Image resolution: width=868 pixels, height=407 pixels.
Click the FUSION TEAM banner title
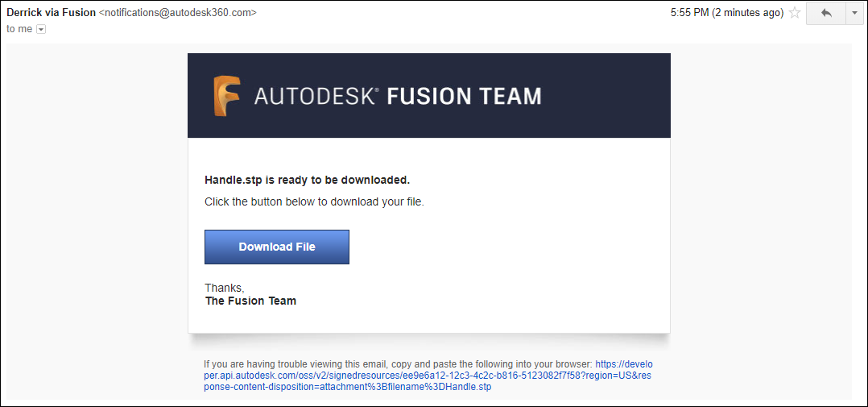click(464, 97)
